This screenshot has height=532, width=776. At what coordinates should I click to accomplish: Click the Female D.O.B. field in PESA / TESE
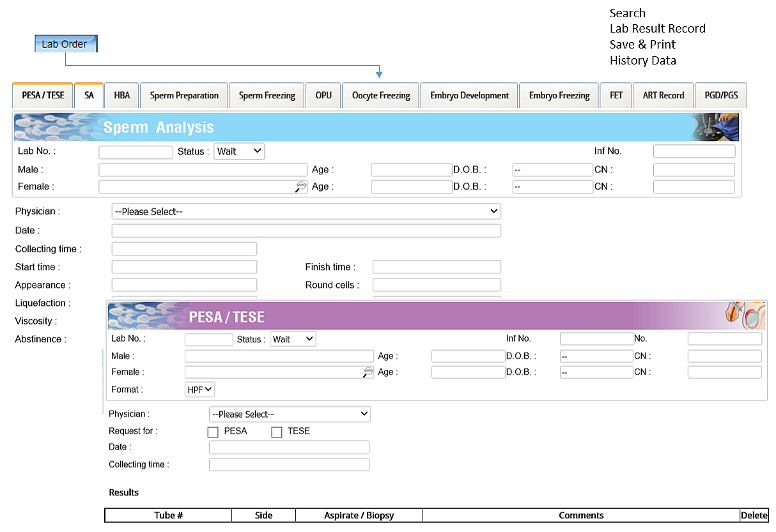point(596,372)
